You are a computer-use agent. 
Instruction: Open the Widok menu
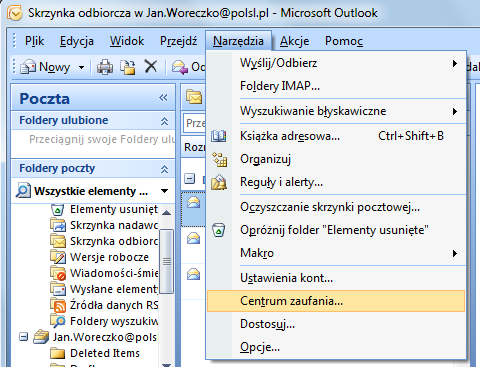pos(127,41)
